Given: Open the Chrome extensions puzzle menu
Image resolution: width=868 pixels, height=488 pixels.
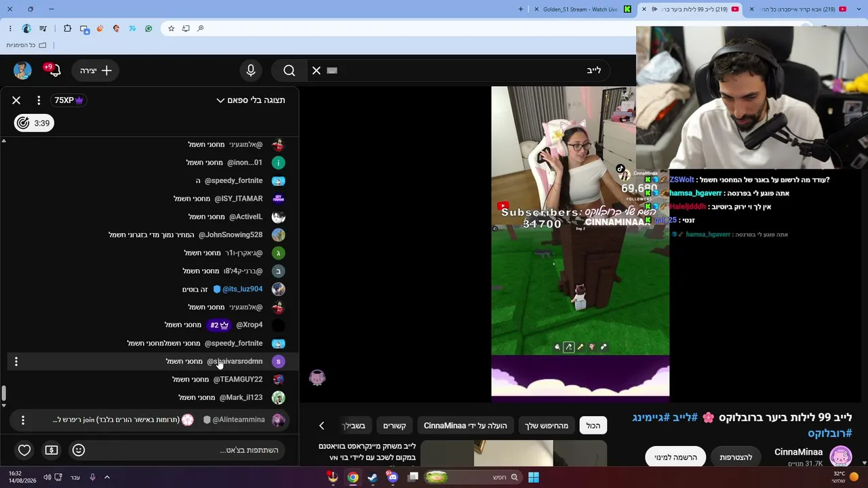Looking at the screenshot, I should (x=67, y=28).
